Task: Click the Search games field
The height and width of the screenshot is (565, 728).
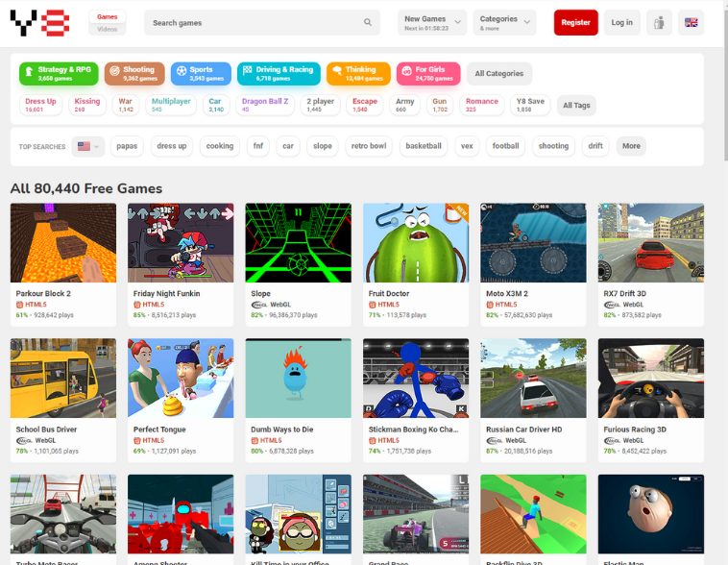Action: [262, 22]
